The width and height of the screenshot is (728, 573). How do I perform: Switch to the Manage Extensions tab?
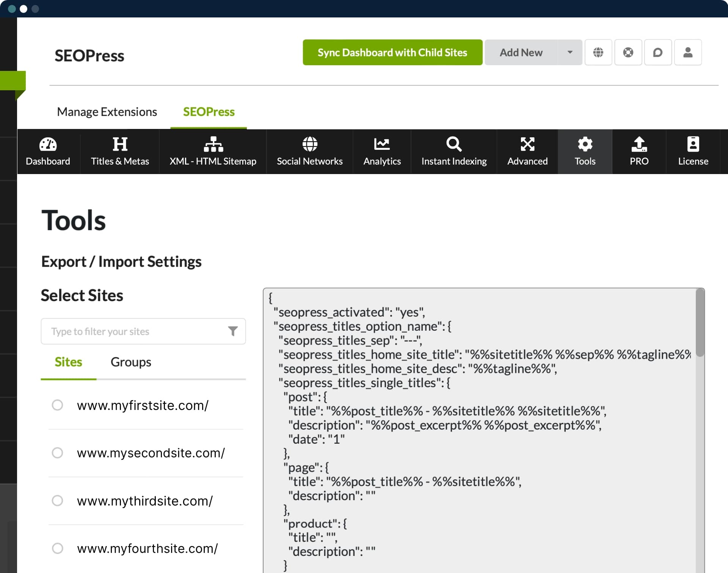click(107, 111)
